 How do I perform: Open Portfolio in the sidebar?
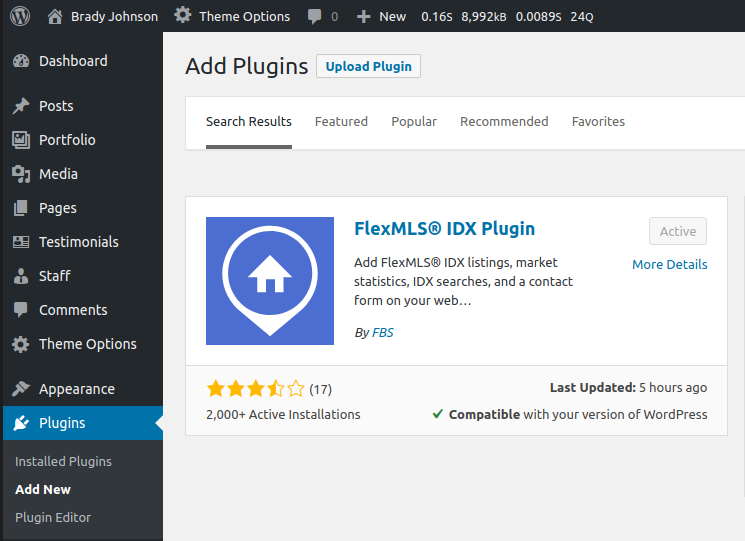(x=67, y=140)
